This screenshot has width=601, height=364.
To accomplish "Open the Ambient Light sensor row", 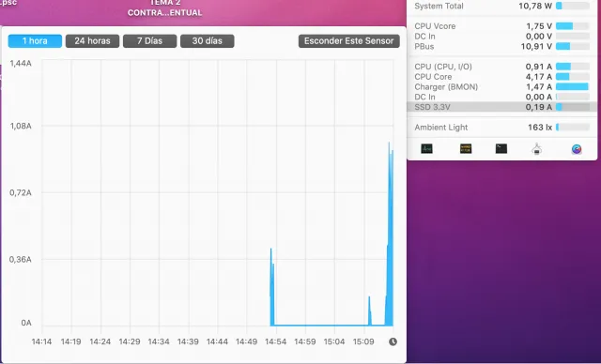I will (501, 127).
